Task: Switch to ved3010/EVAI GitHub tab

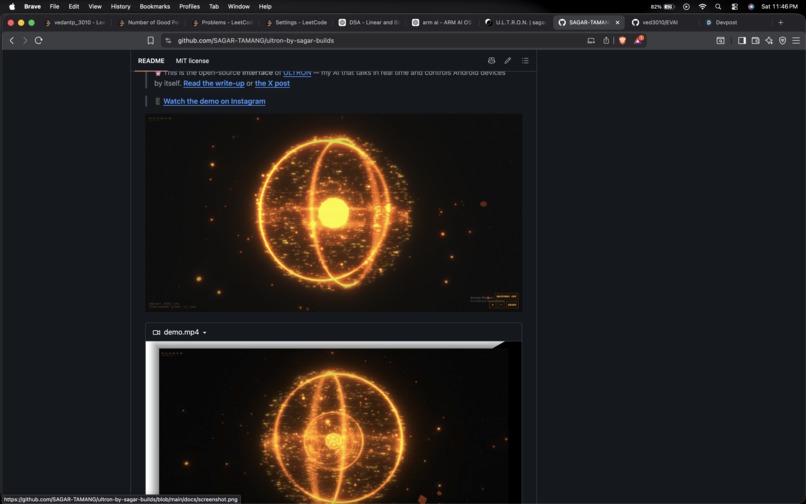Action: tap(661, 23)
